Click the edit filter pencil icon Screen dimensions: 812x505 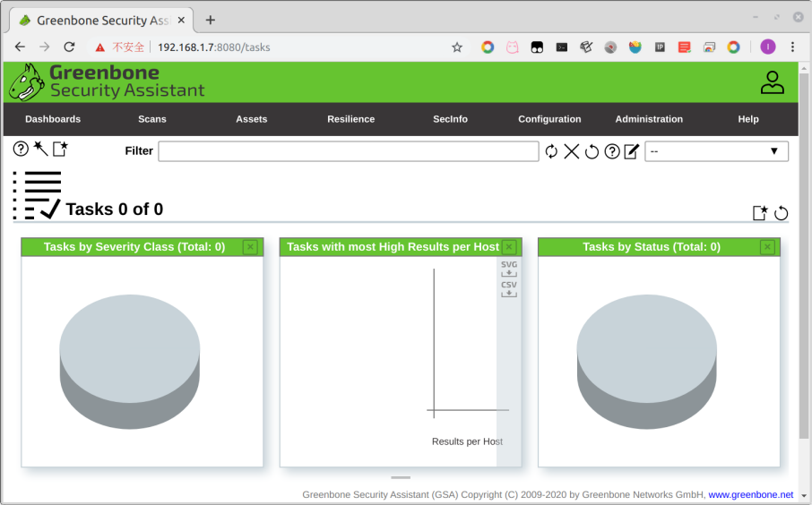pos(632,151)
